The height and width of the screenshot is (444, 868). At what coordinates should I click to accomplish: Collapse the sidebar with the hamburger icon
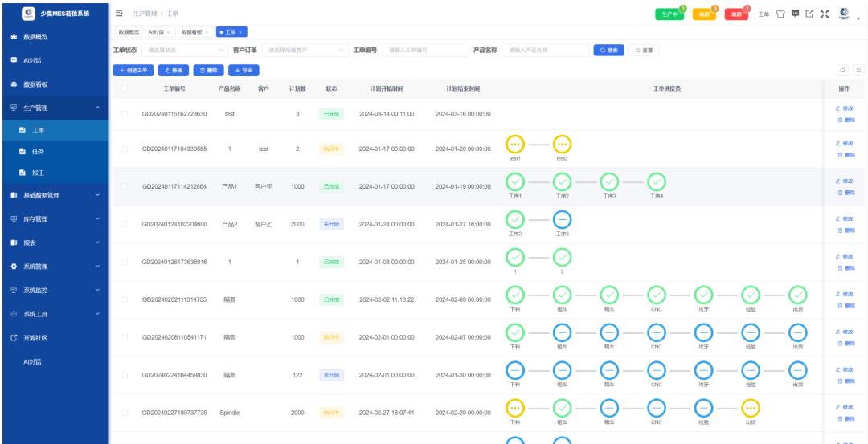pos(119,13)
